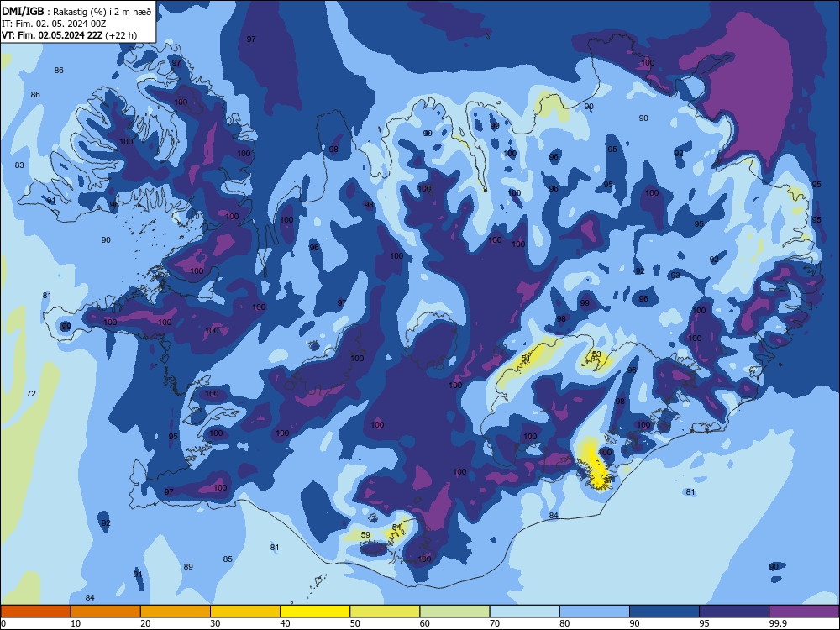
Task: Click the '59' humidity value on the map
Action: [x=366, y=534]
